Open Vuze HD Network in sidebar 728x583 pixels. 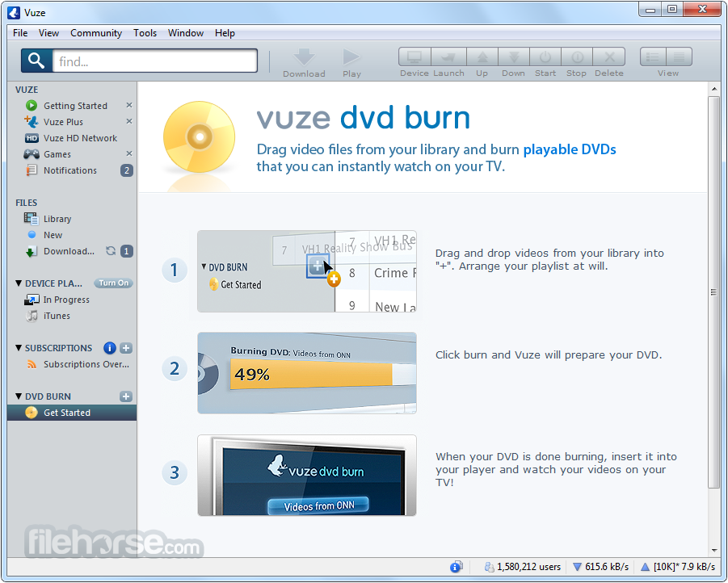click(80, 138)
